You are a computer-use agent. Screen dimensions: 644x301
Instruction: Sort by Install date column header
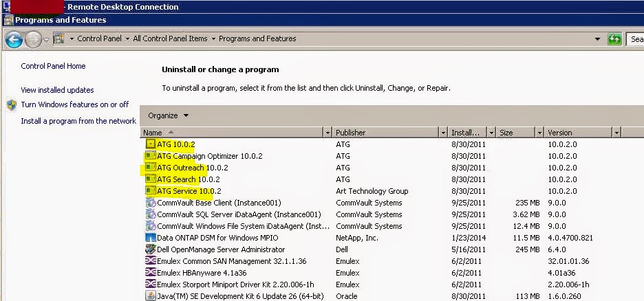coord(467,133)
